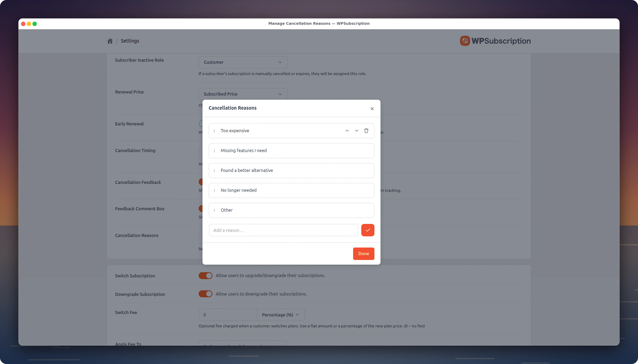Screen dimensions: 638x364
Task: Click the WPSubscription logo
Action: click(495, 41)
